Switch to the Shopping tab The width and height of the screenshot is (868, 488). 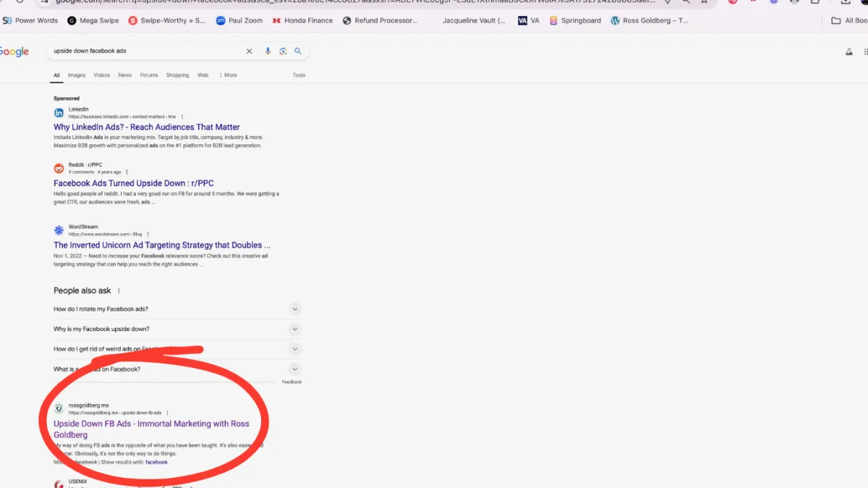tap(177, 75)
